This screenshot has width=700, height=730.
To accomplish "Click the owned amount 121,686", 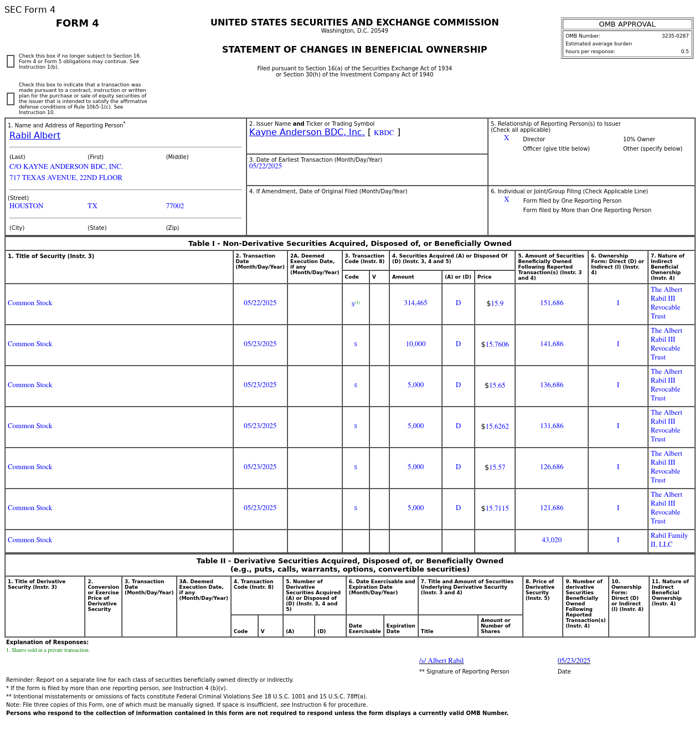I will pyautogui.click(x=552, y=508).
